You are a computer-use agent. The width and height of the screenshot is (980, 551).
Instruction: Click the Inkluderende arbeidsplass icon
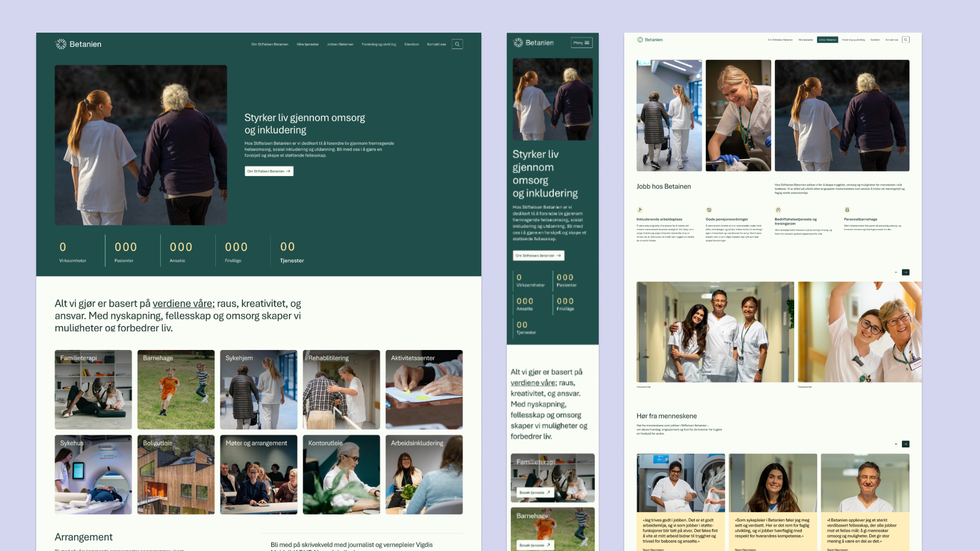[x=640, y=210]
